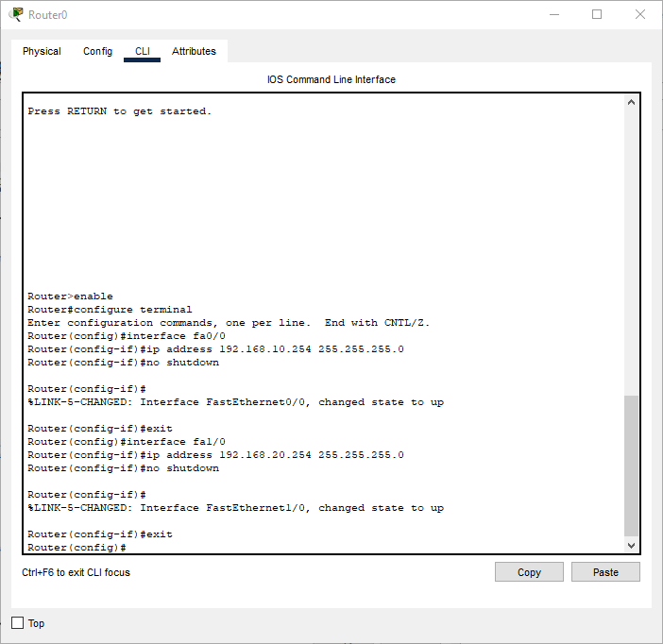Enable the Top checkbox
This screenshot has height=644, width=663.
(x=17, y=623)
